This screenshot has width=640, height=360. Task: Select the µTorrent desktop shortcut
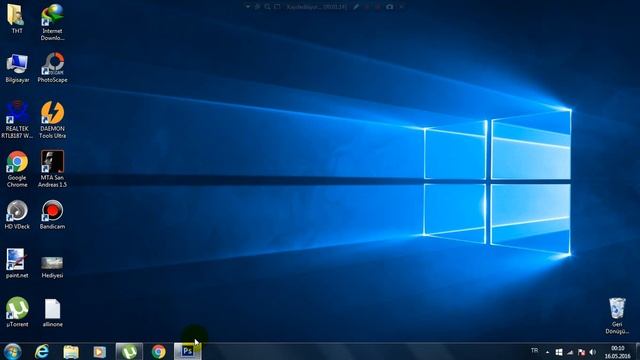point(17,312)
